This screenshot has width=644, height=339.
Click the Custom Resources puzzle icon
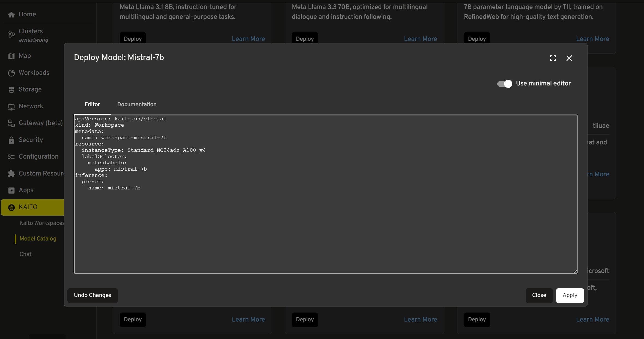point(11,174)
